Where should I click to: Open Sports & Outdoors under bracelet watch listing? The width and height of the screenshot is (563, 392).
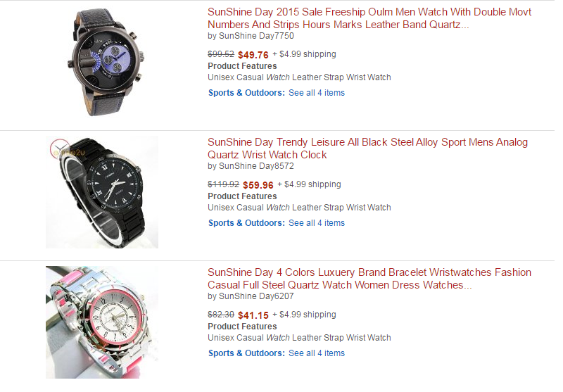coord(246,353)
